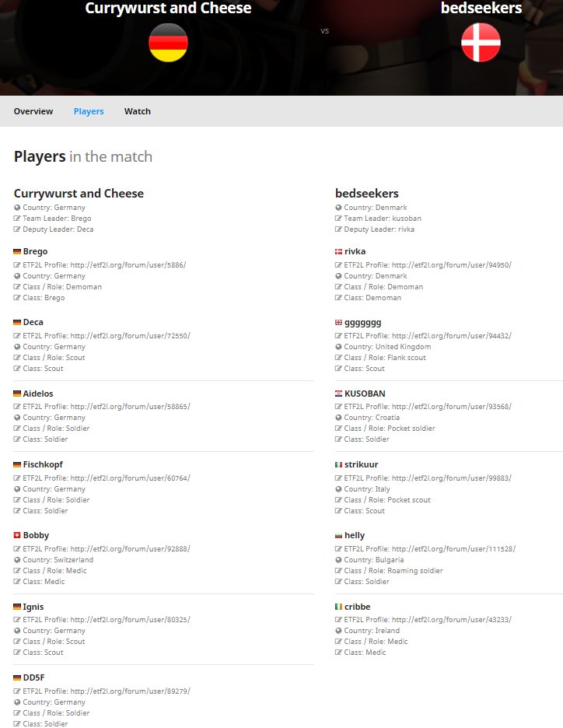
Task: Open strikuur's ETF2L profile link
Action: pyautogui.click(x=452, y=478)
